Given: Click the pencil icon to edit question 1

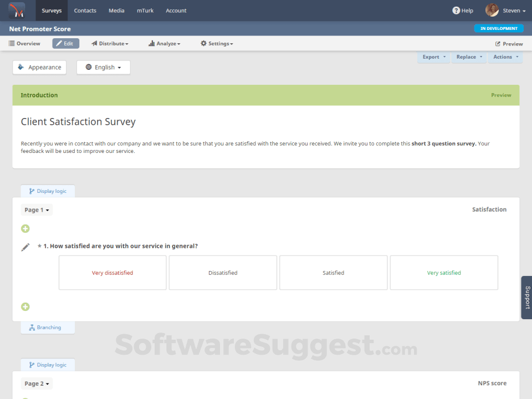Looking at the screenshot, I should point(25,247).
